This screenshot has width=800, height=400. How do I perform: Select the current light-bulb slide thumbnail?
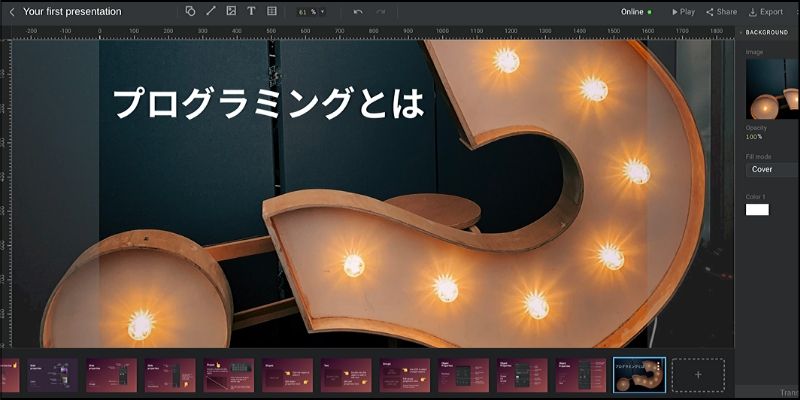tap(639, 375)
